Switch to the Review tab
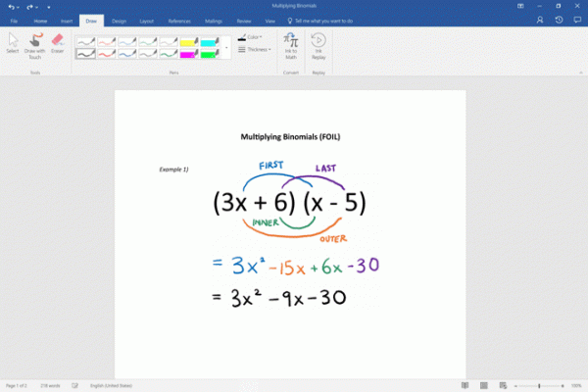The image size is (588, 392). click(244, 21)
